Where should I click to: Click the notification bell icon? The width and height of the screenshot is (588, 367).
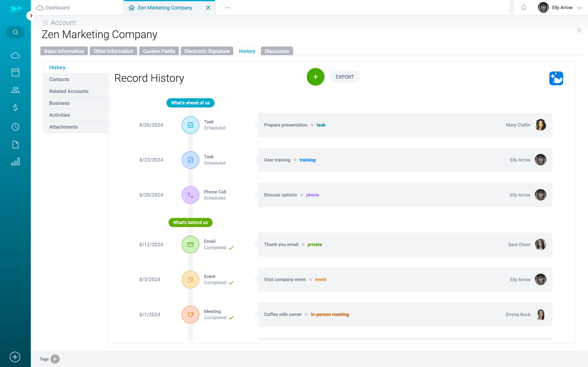(x=523, y=8)
